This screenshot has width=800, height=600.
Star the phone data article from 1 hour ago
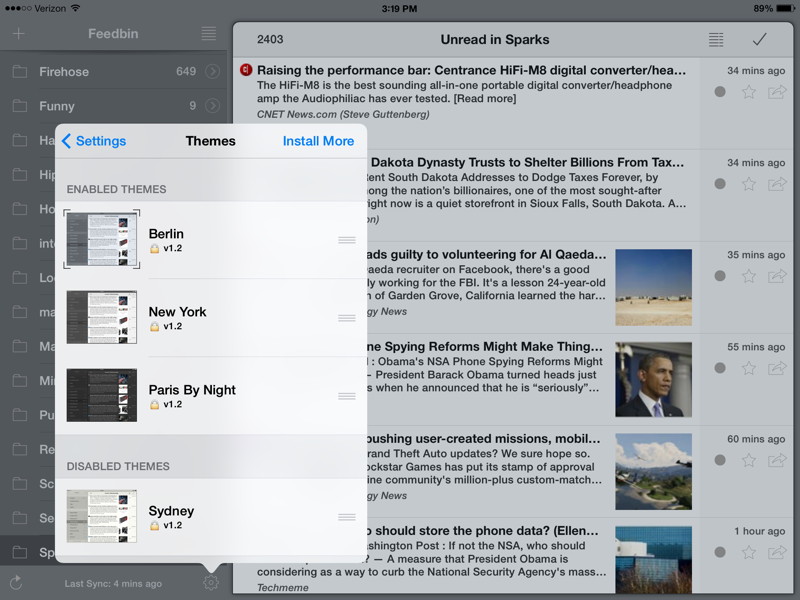748,552
